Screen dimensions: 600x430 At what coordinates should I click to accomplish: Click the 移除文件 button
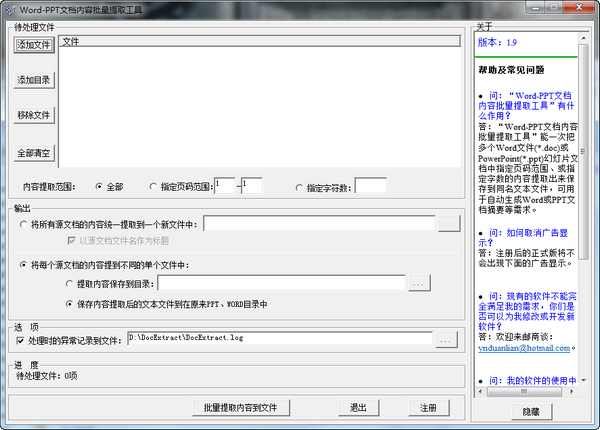[34, 115]
